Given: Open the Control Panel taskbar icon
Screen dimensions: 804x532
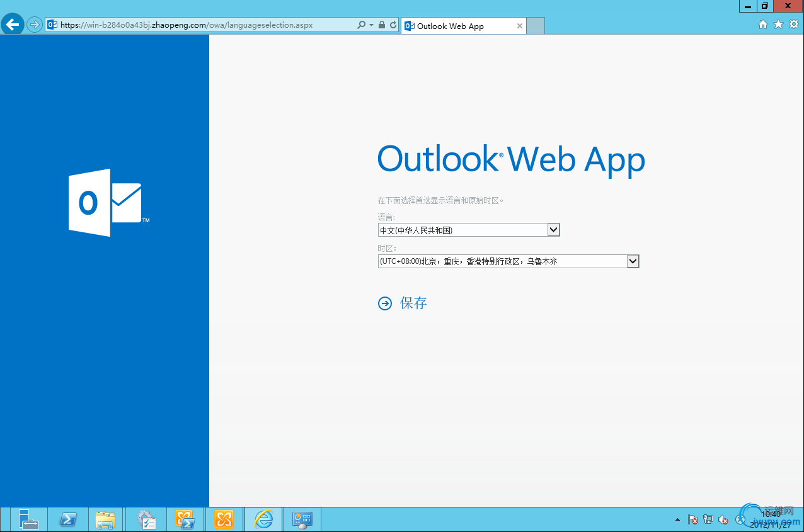Looking at the screenshot, I should pyautogui.click(x=302, y=519).
